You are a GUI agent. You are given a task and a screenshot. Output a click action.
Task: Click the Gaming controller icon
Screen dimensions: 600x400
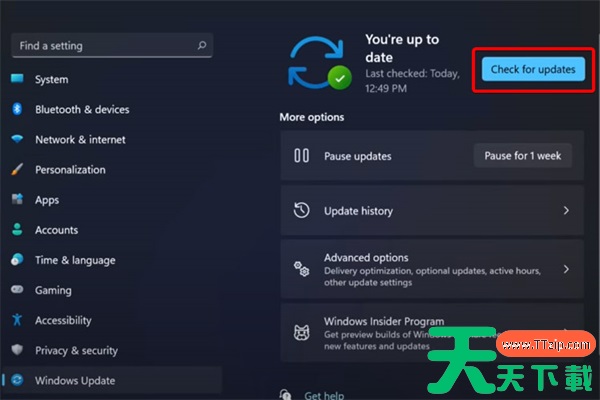pos(17,289)
